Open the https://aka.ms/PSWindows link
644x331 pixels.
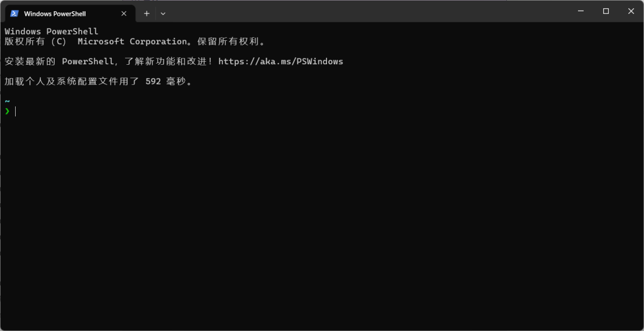pos(280,62)
